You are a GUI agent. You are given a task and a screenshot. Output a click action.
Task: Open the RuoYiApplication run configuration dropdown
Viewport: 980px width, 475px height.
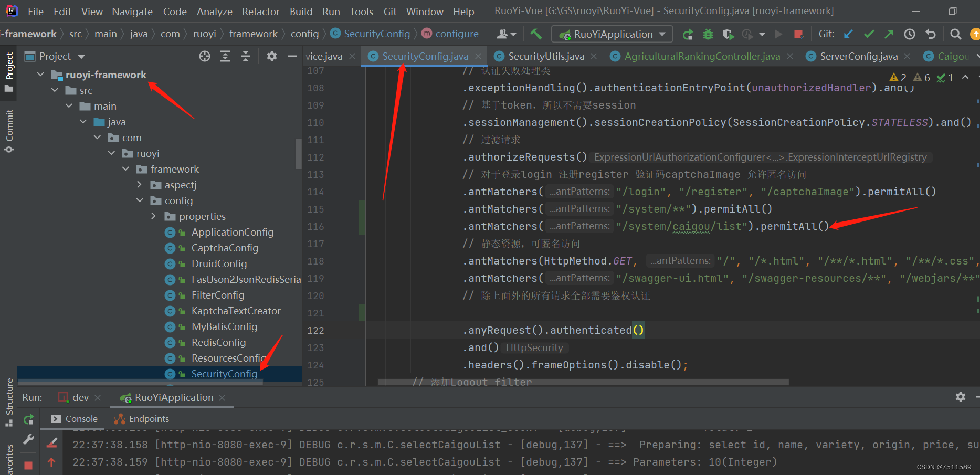[x=612, y=34]
